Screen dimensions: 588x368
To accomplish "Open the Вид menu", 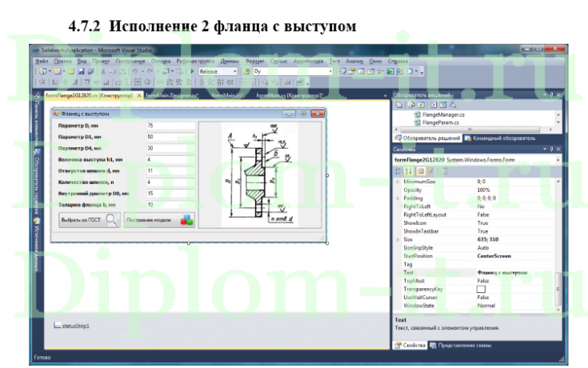I will click(x=82, y=61).
